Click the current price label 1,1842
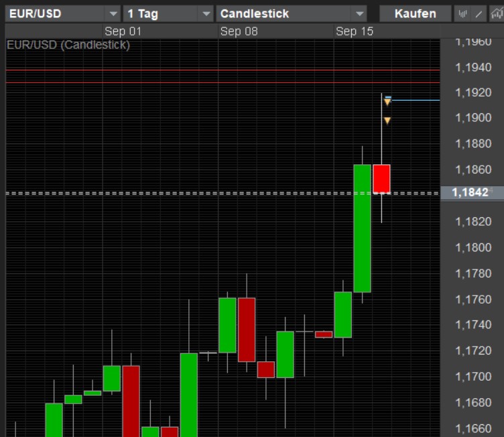Viewport: 504px width, 437px height. point(470,192)
